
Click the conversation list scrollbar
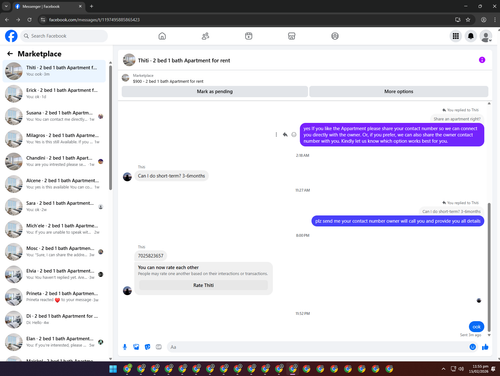110,128
